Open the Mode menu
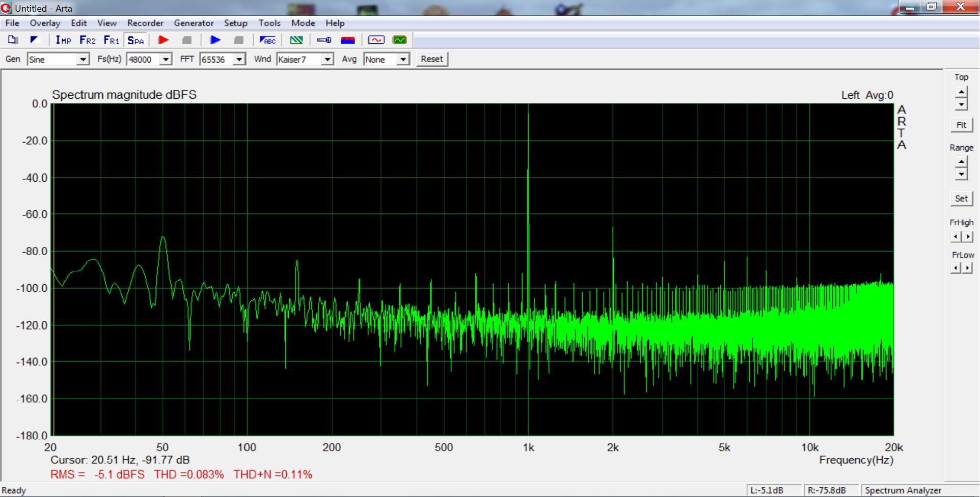 point(303,23)
